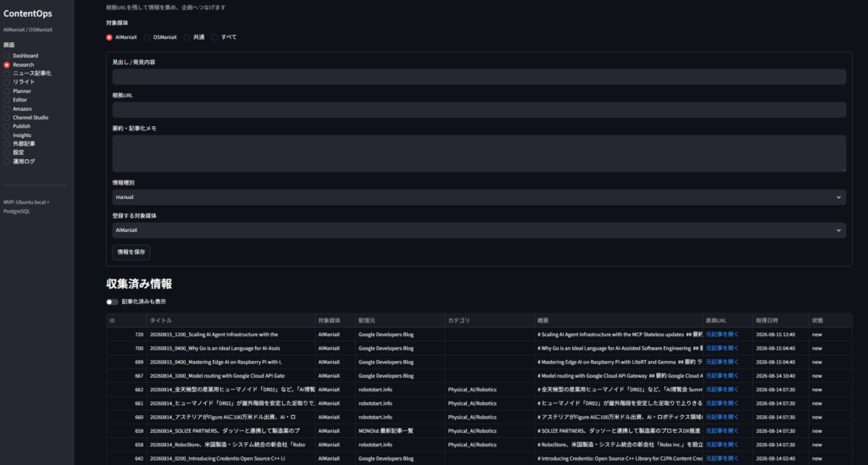The image size is (868, 465).
Task: Select Publish in the sidebar
Action: point(17,126)
